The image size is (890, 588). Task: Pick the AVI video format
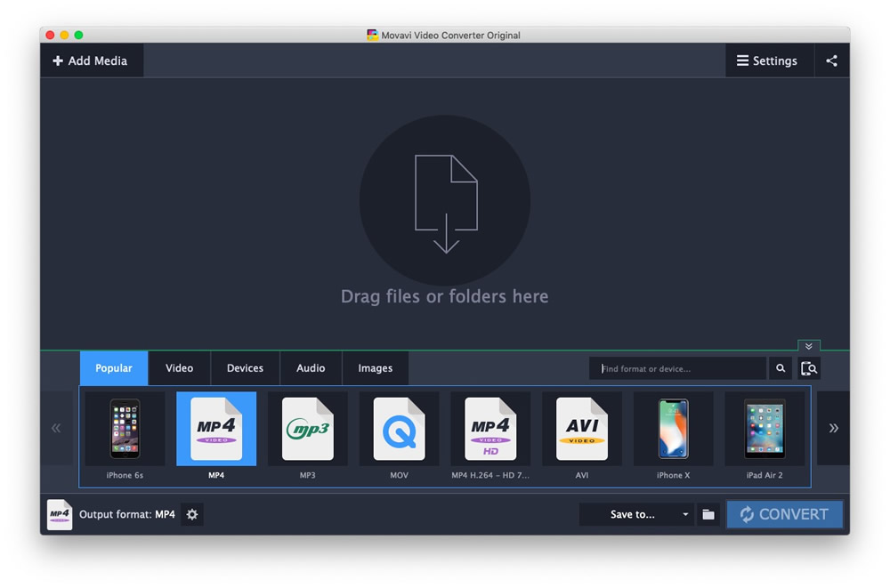(582, 436)
